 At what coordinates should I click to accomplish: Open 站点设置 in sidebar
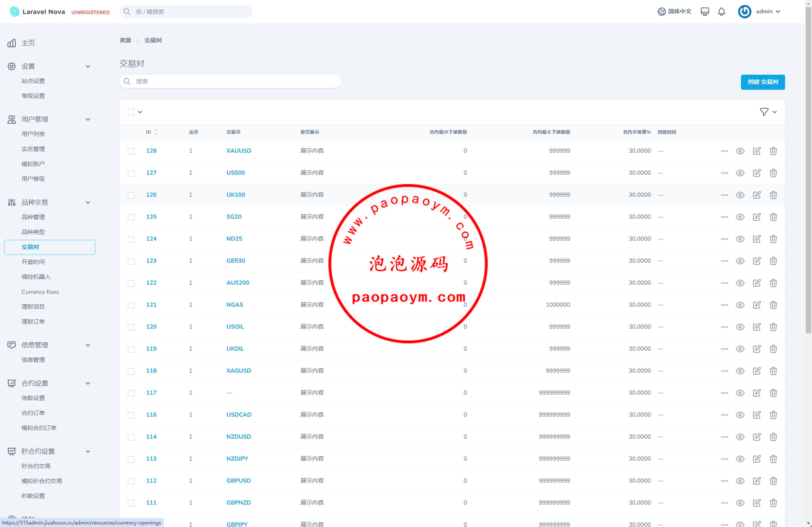click(x=33, y=81)
